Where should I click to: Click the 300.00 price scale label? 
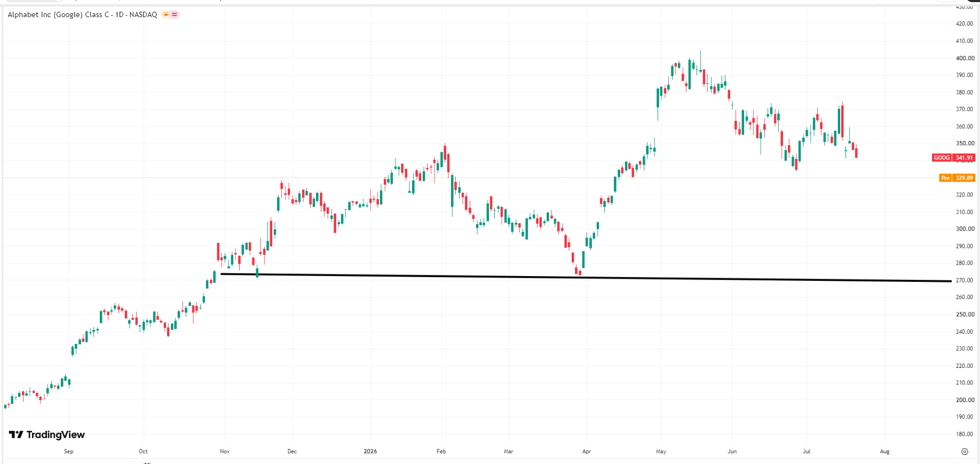pyautogui.click(x=965, y=229)
